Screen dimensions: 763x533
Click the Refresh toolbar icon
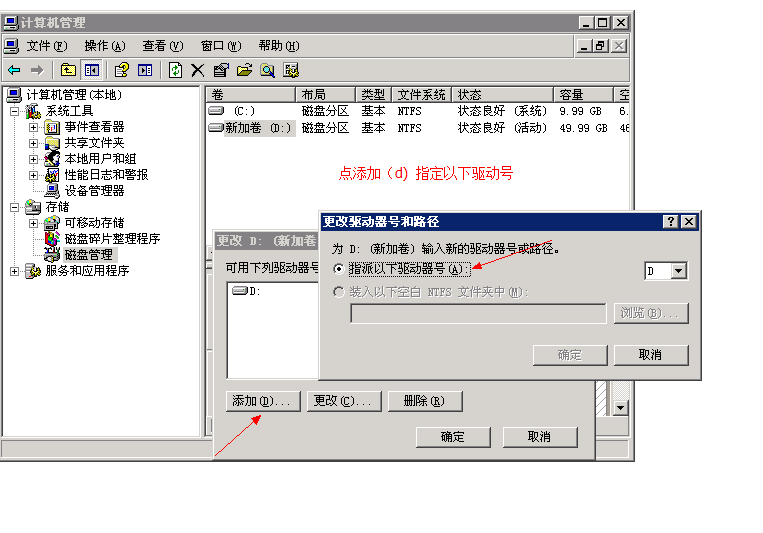point(175,70)
